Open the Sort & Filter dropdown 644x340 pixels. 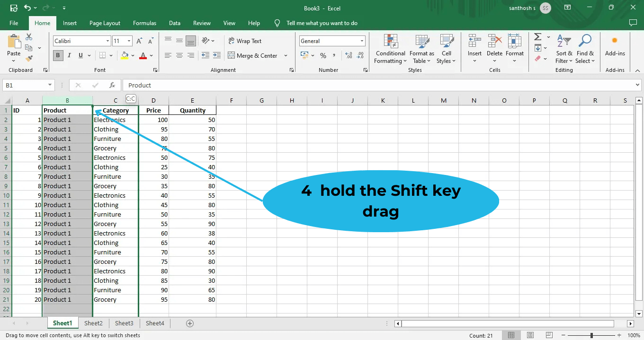click(x=563, y=49)
